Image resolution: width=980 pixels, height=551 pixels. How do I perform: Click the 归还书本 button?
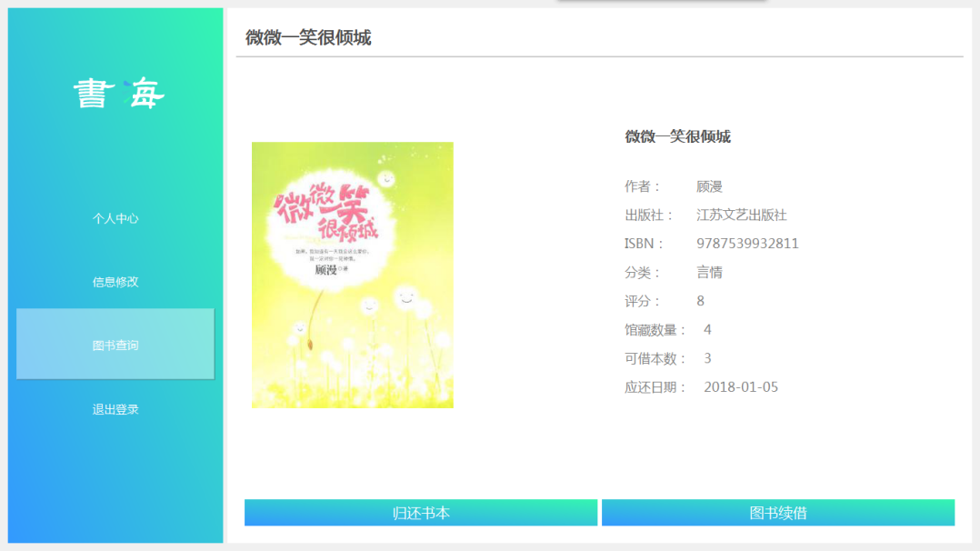click(x=421, y=513)
